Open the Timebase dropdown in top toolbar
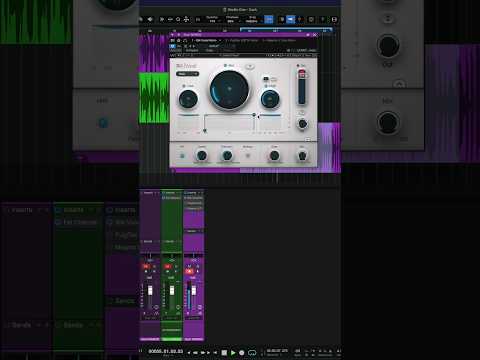Screen dimensions: 480x360 tap(232, 19)
